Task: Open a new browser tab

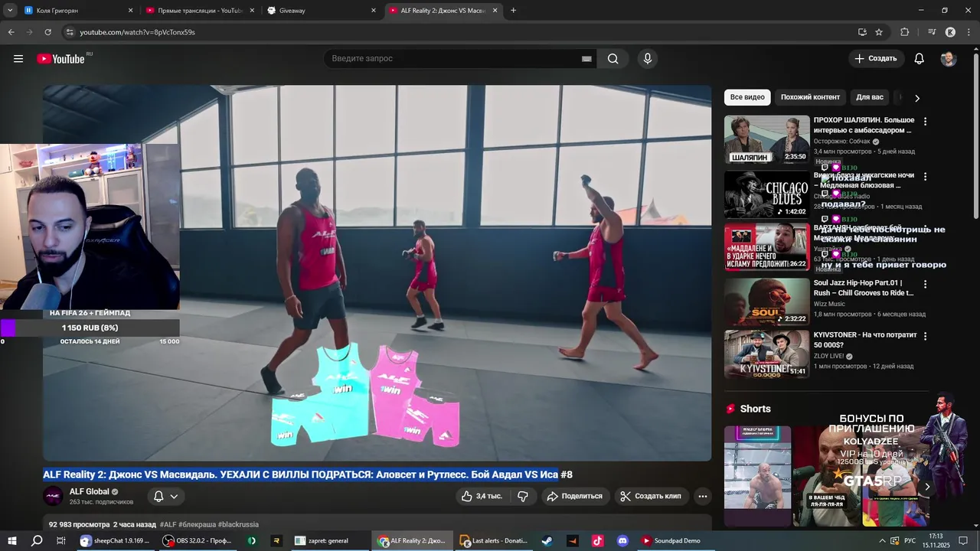Action: click(x=513, y=11)
